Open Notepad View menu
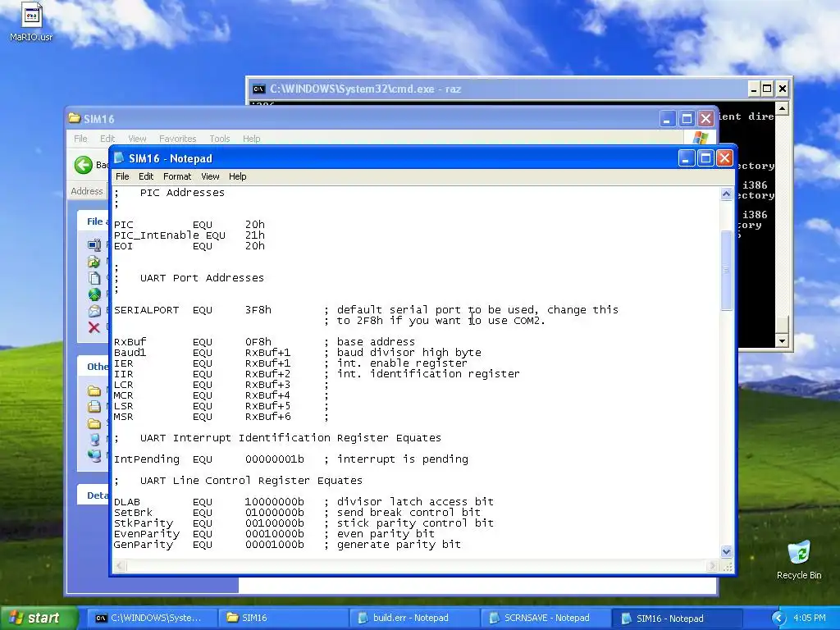This screenshot has height=630, width=840. click(x=210, y=176)
